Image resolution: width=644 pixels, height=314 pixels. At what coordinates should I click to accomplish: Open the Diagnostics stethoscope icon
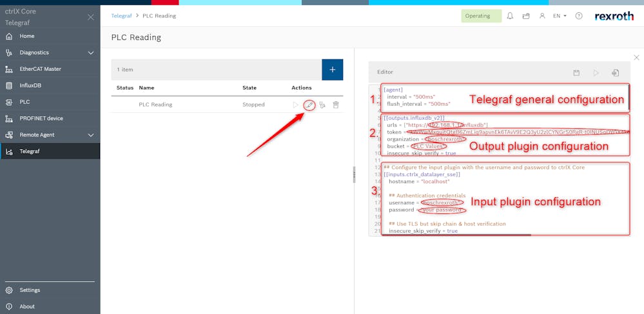pyautogui.click(x=9, y=53)
